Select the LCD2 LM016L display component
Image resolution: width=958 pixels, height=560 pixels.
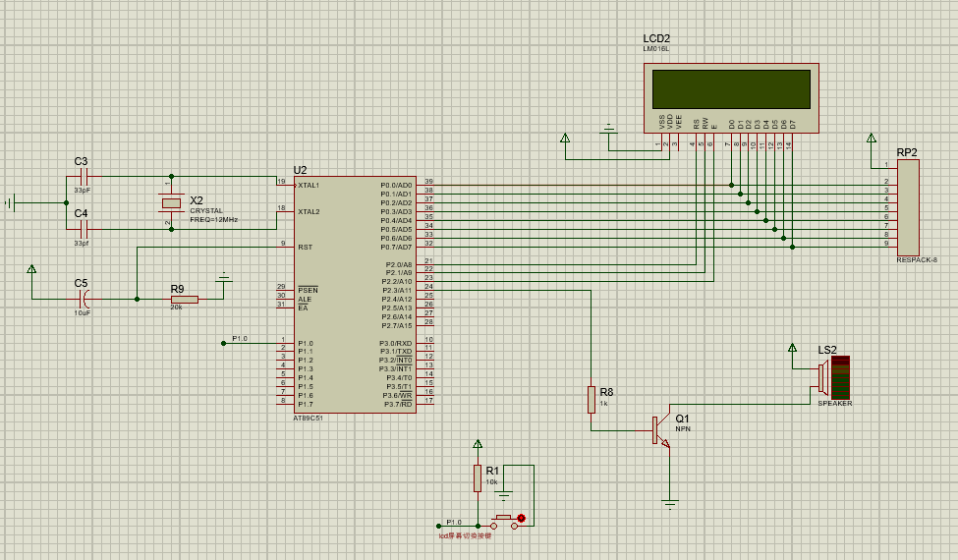[731, 97]
